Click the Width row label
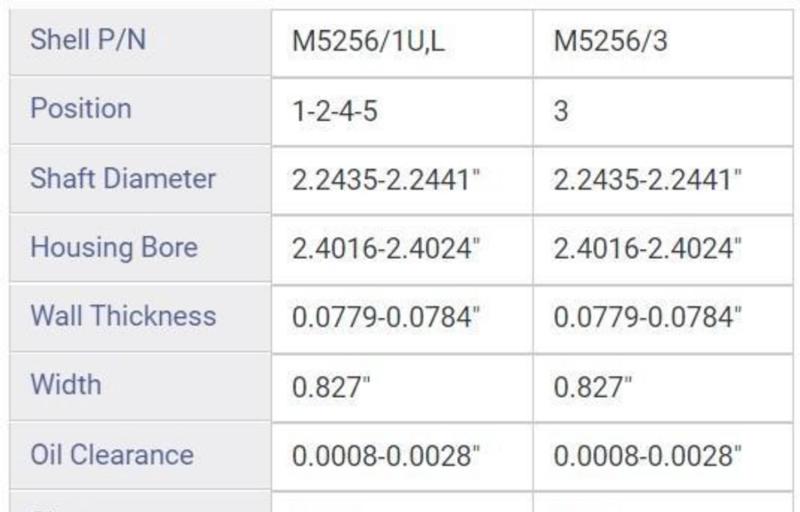The image size is (800, 512). click(x=66, y=384)
